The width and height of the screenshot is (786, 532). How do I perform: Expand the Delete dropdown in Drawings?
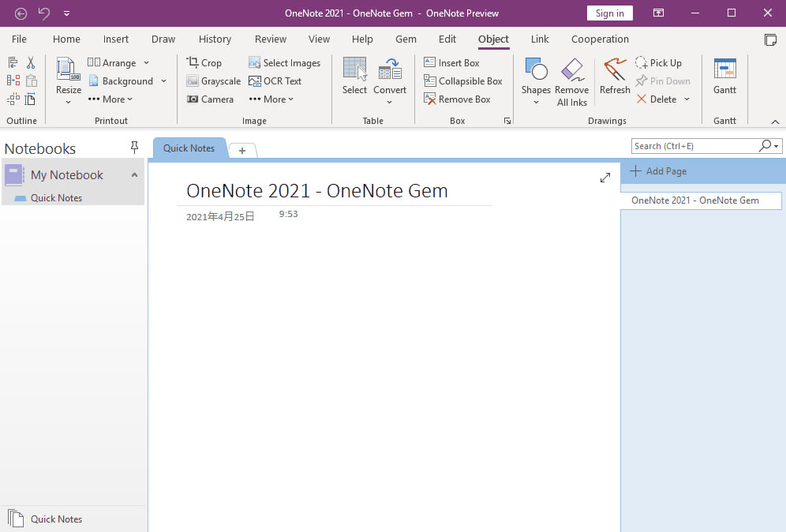(x=687, y=99)
